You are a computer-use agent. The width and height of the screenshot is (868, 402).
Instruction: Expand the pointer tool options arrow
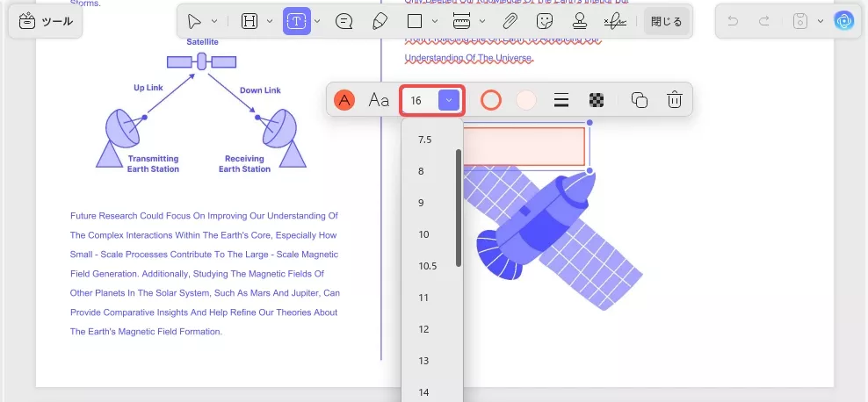[x=214, y=22]
